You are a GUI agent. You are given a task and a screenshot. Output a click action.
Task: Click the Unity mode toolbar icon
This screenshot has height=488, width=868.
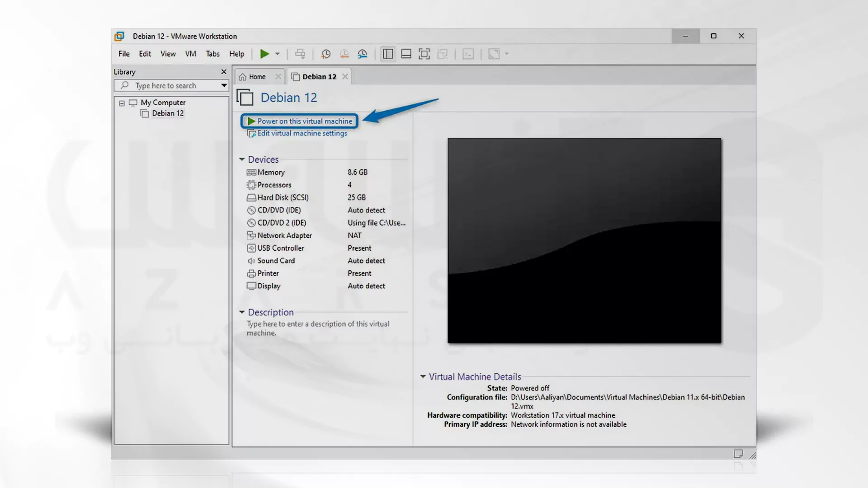443,54
